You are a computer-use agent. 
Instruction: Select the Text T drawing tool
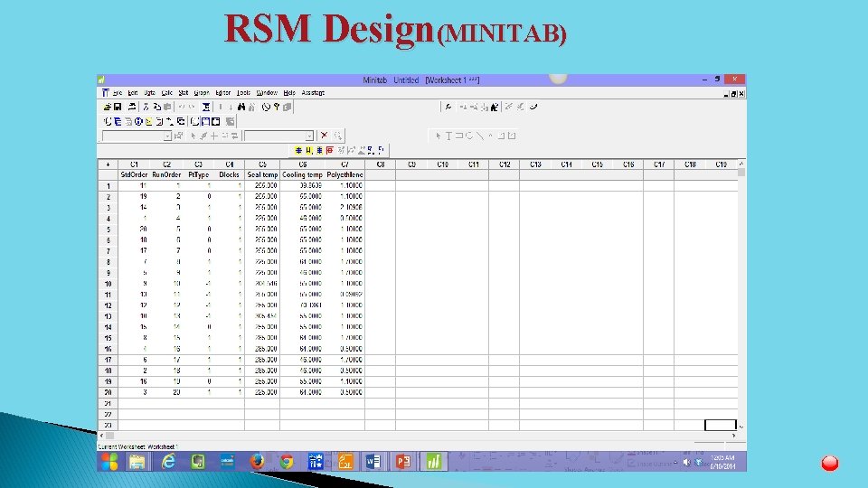[449, 136]
